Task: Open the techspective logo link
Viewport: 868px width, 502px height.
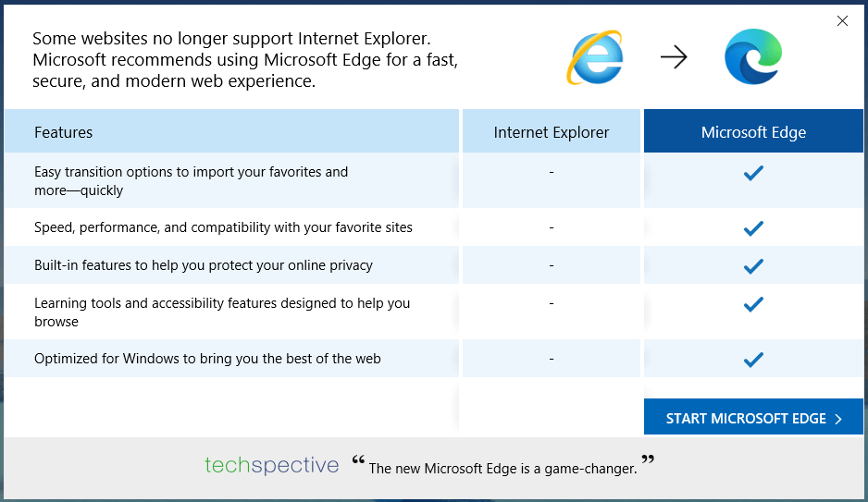Action: 272,466
